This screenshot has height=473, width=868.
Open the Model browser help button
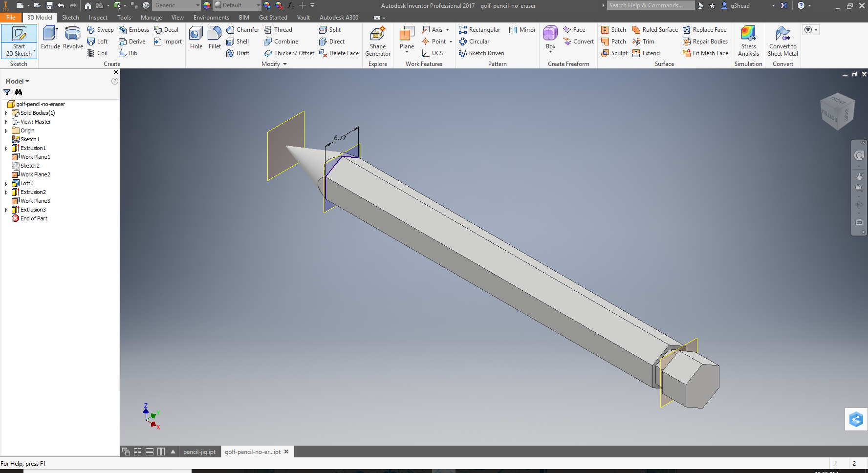pyautogui.click(x=115, y=81)
